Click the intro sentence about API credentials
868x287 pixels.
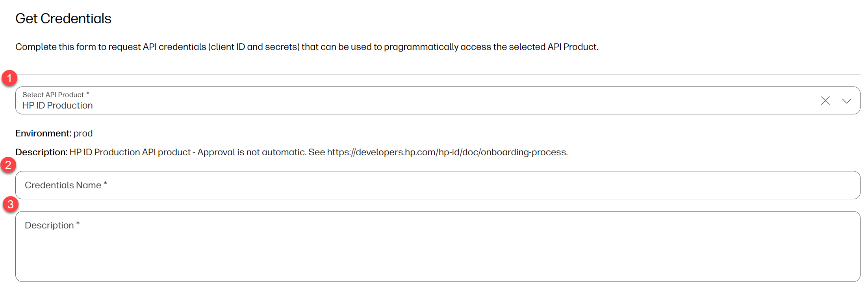tap(307, 47)
